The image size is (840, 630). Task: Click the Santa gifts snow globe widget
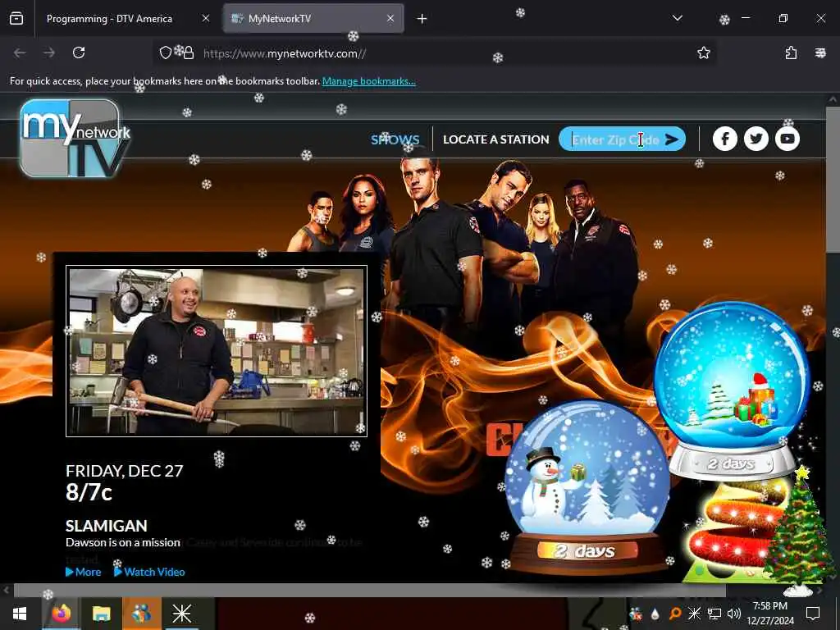coord(732,388)
